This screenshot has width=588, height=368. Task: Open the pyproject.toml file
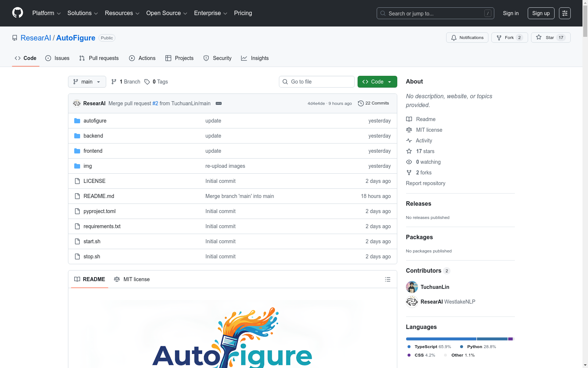pos(100,211)
